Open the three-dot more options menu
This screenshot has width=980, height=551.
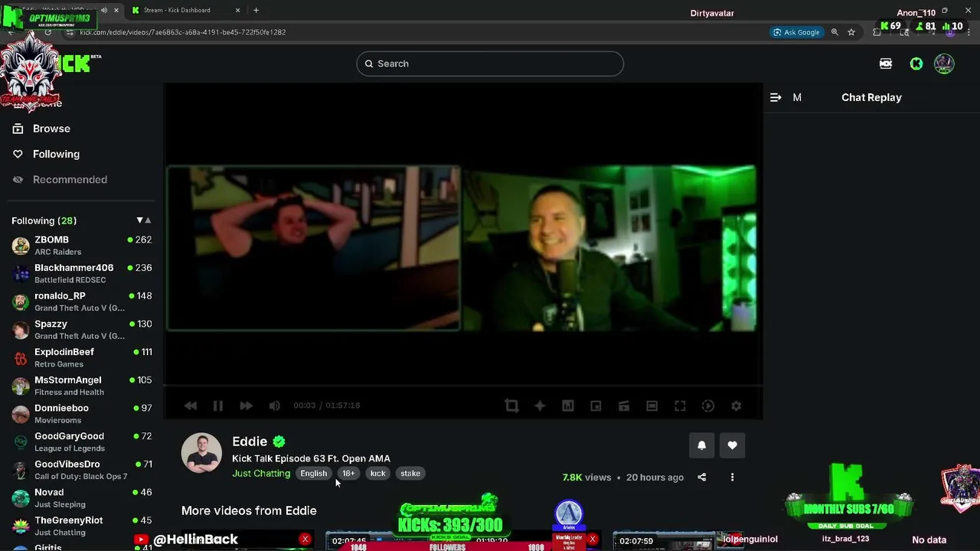[x=732, y=478]
